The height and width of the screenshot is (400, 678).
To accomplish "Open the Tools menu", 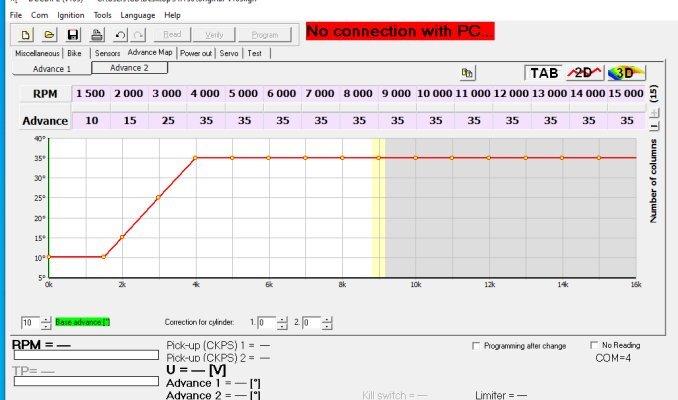I will pyautogui.click(x=102, y=15).
